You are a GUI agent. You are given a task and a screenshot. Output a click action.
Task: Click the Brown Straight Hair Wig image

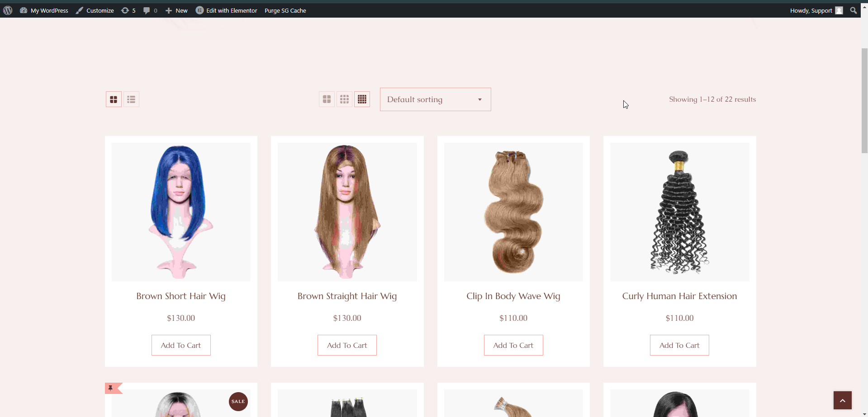click(x=347, y=212)
